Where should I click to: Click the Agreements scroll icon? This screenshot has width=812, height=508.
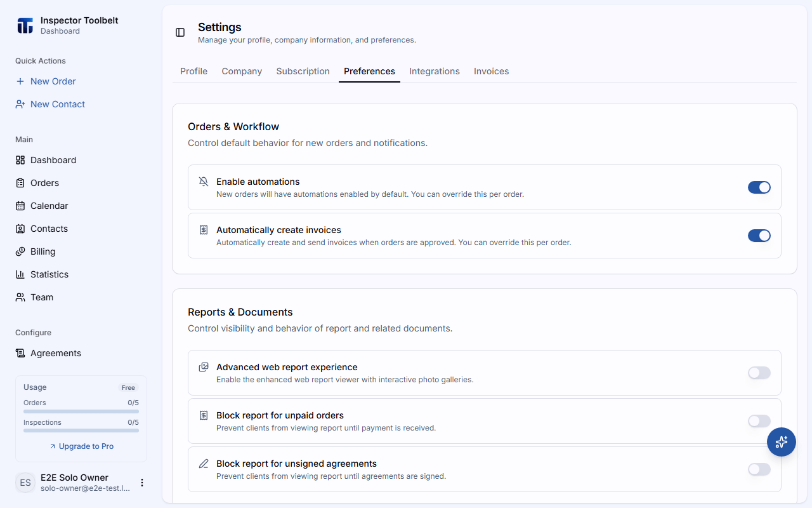pyautogui.click(x=20, y=353)
